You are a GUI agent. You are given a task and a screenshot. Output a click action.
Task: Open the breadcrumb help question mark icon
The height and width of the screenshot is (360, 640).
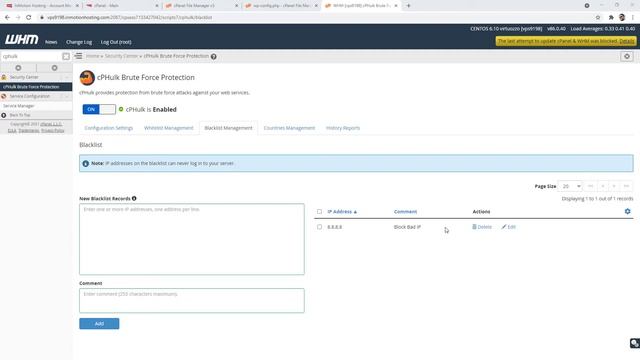(213, 56)
